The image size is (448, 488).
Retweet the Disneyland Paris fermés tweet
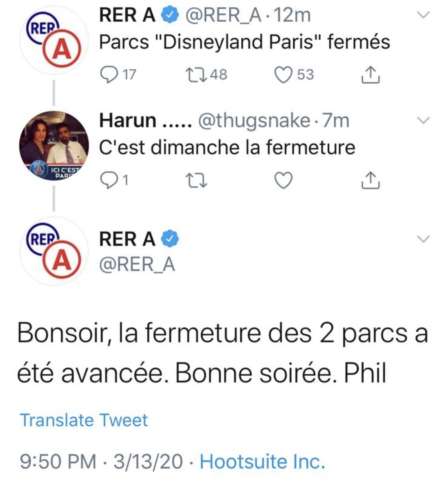(x=196, y=74)
